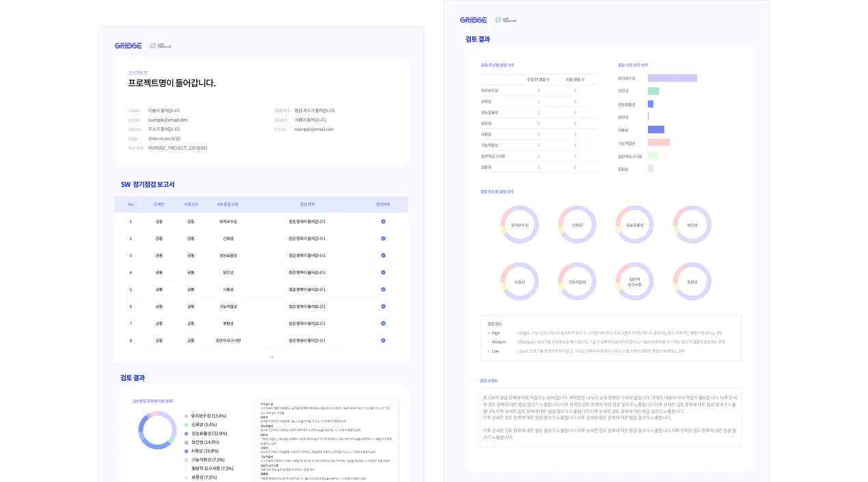The height and width of the screenshot is (482, 868).
Task: Click the 결함 시정 조치 내역 section label
Action: (633, 65)
